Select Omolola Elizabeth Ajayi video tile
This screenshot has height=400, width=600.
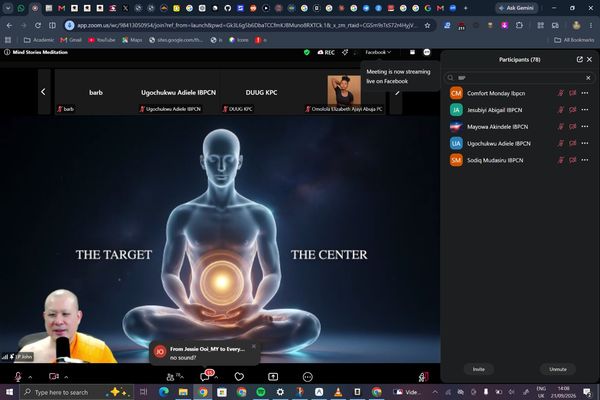point(344,92)
